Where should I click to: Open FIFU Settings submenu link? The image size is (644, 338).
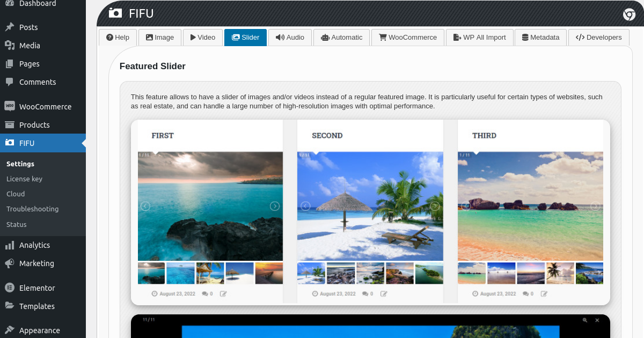pyautogui.click(x=20, y=164)
